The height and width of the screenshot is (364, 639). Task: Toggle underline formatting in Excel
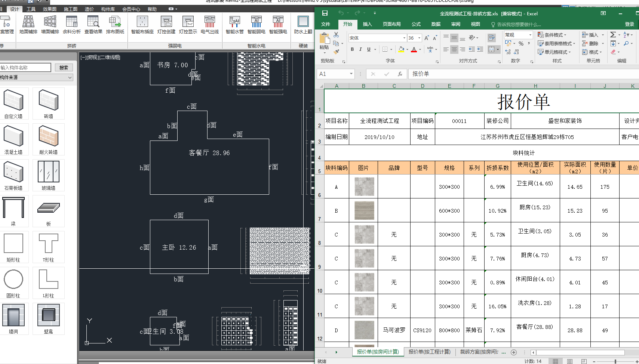click(369, 49)
